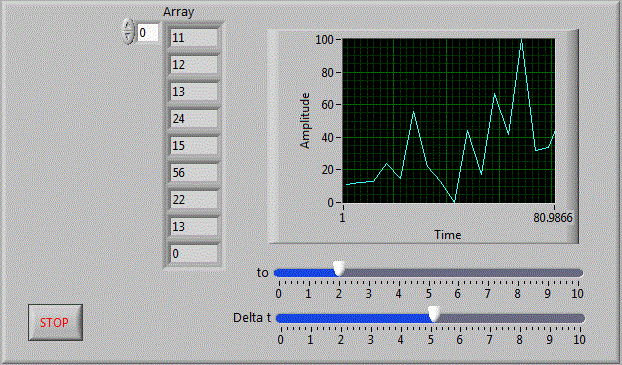
Task: Select the array element showing 22
Action: 194,200
